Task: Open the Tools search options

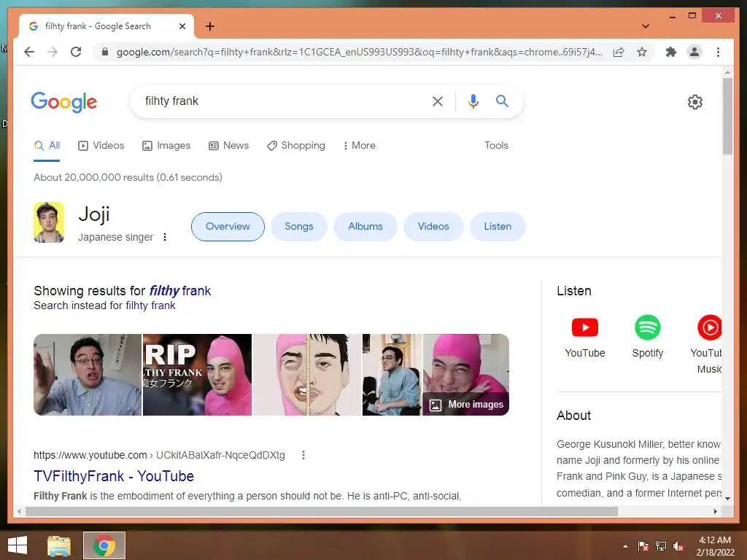Action: point(496,146)
